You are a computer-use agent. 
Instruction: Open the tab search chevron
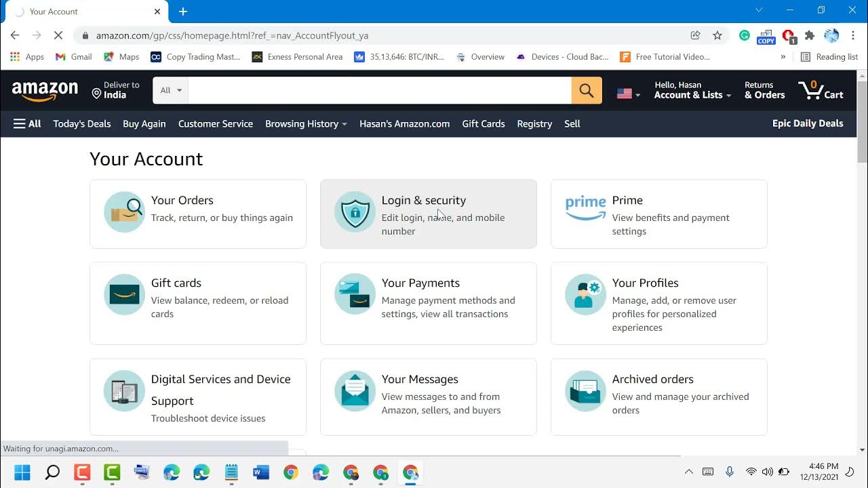(759, 10)
